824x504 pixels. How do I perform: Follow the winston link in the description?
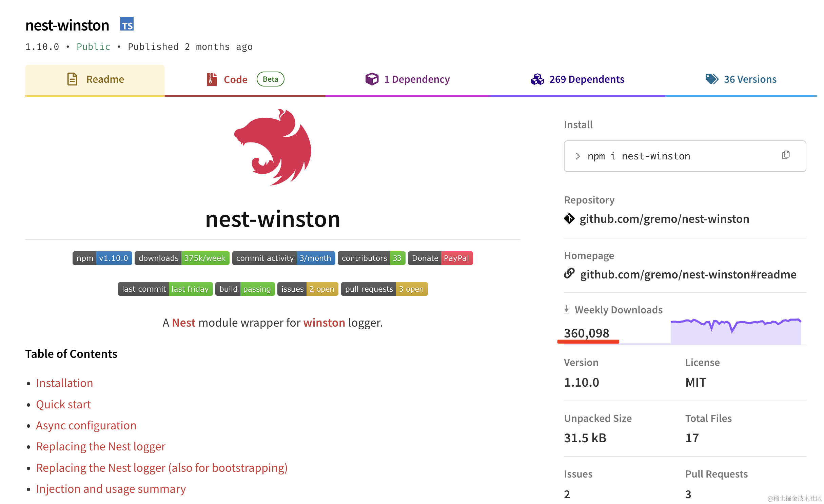(x=324, y=323)
